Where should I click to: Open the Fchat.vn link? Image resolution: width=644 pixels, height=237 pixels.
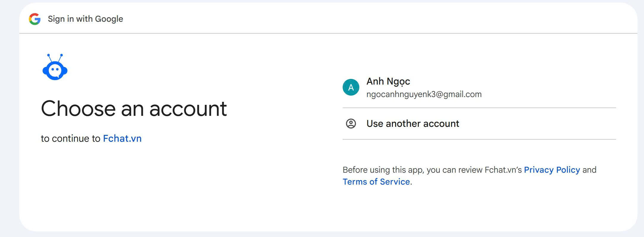point(122,138)
